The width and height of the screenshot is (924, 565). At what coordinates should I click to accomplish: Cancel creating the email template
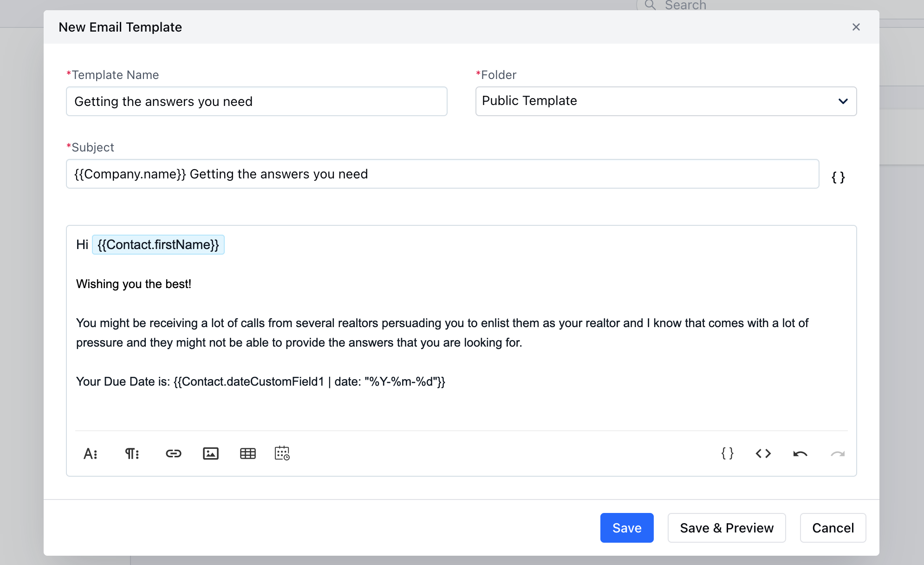tap(833, 528)
